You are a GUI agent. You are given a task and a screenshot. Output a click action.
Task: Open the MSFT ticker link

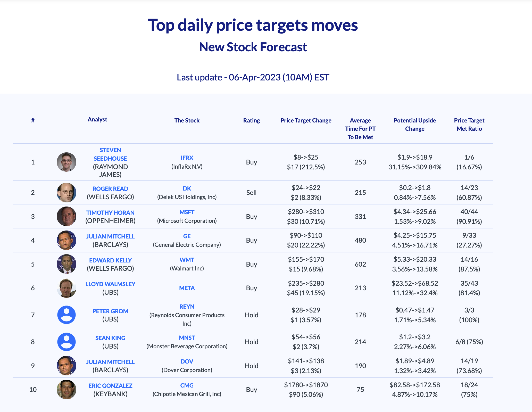tap(187, 212)
